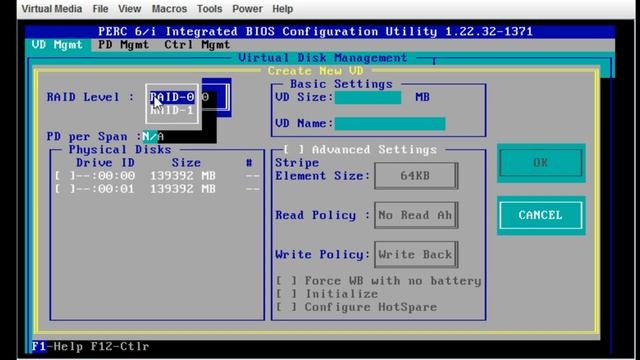
Task: Click the 139392 MB size of drive 00:00
Action: tap(182, 176)
